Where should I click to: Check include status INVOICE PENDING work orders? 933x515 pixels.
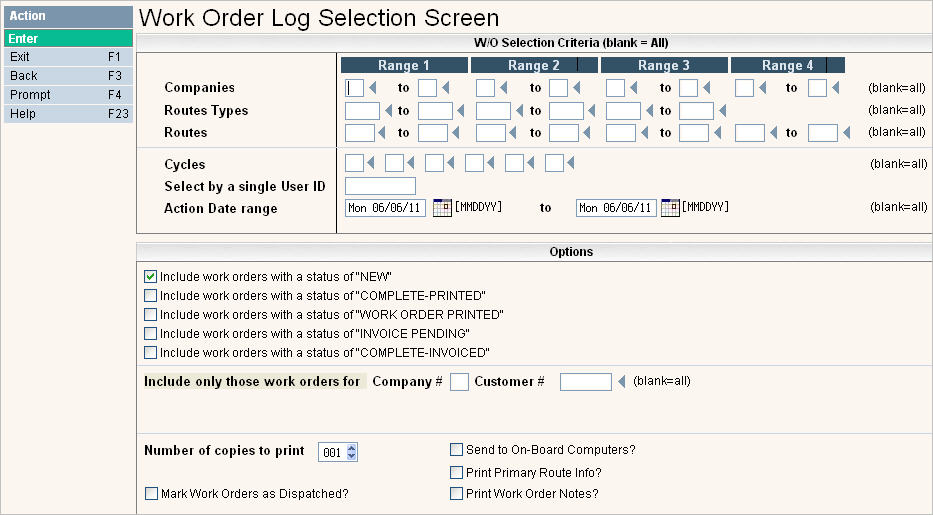pyautogui.click(x=151, y=334)
